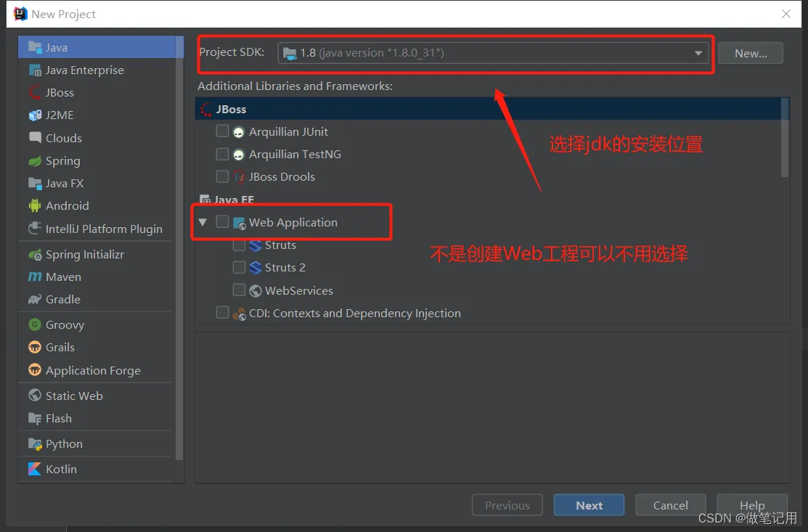Choose the Clouds icon

(35, 137)
